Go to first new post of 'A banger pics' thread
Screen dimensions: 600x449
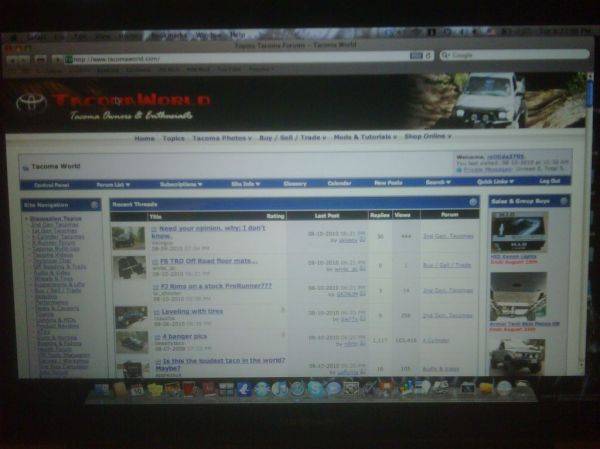tap(157, 337)
